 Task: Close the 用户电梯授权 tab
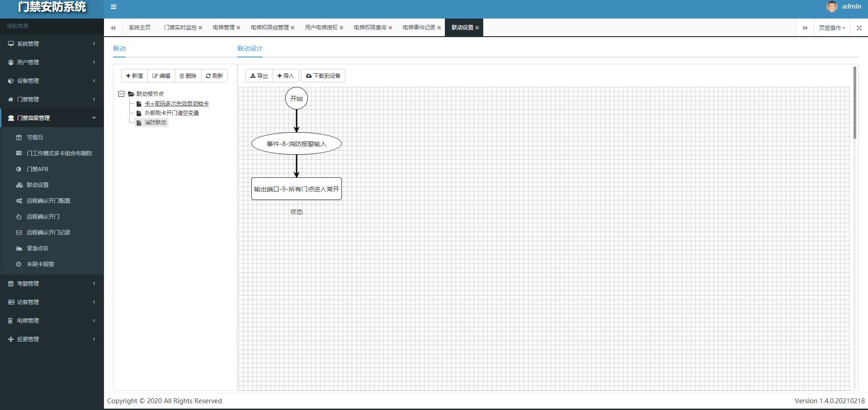[x=341, y=28]
